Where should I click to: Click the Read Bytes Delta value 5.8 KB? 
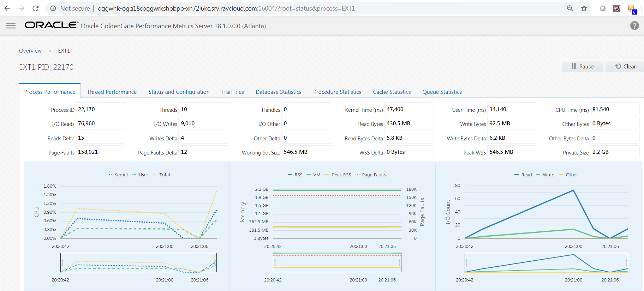[409, 138]
